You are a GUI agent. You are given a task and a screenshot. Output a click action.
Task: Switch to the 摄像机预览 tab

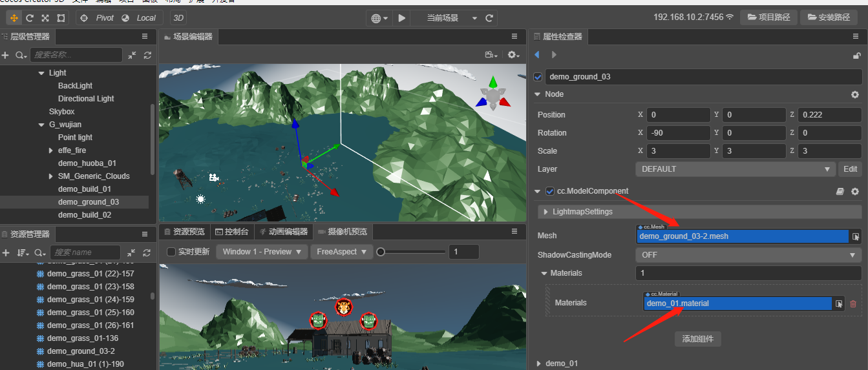pos(342,232)
